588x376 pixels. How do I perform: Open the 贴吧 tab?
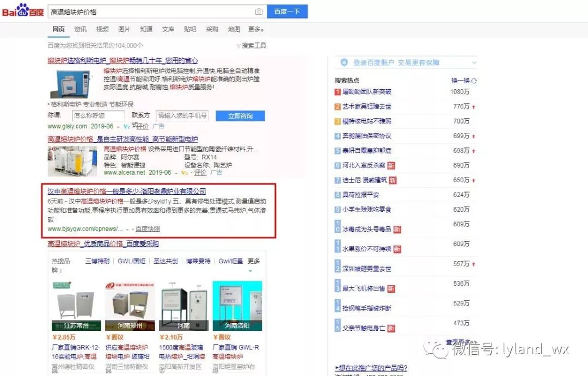[190, 29]
